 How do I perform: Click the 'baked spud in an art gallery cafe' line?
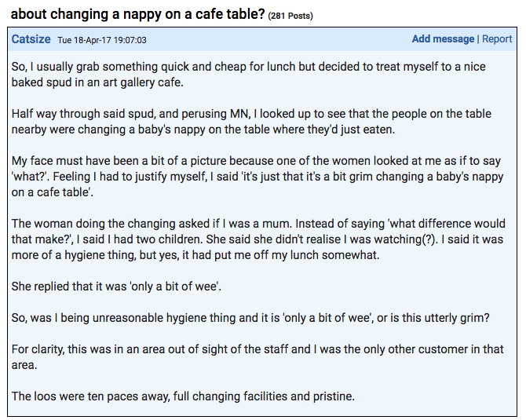97,82
